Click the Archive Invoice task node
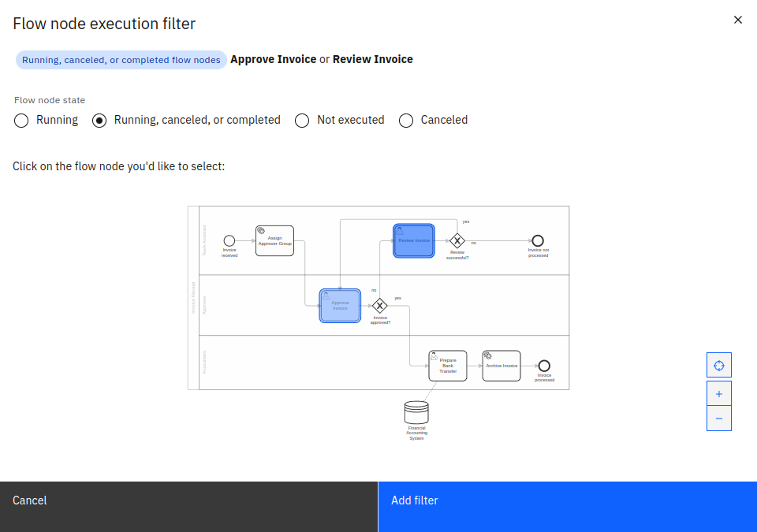Screen dimensions: 757x532 click(502, 365)
